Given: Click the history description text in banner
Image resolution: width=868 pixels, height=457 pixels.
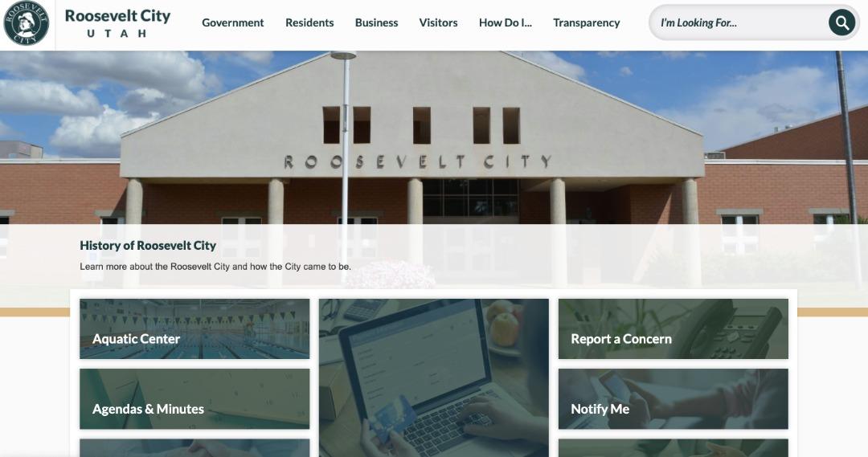Looking at the screenshot, I should click(x=215, y=267).
